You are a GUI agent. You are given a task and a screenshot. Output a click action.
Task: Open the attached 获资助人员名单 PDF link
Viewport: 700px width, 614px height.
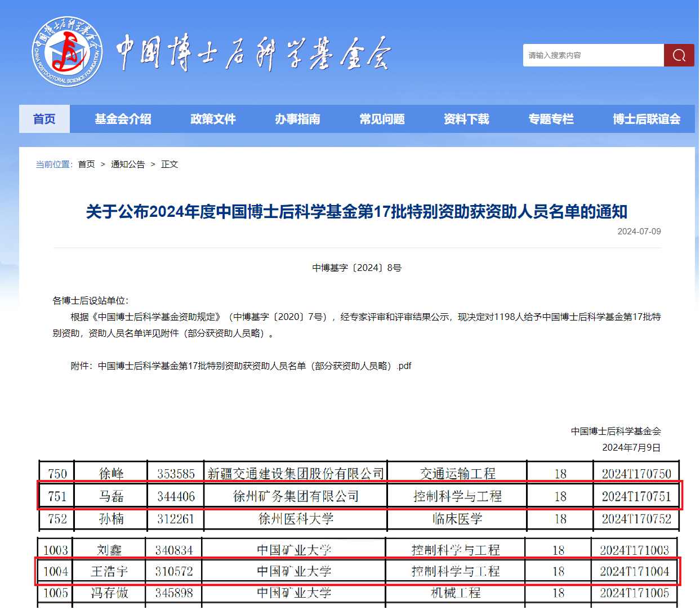[255, 366]
